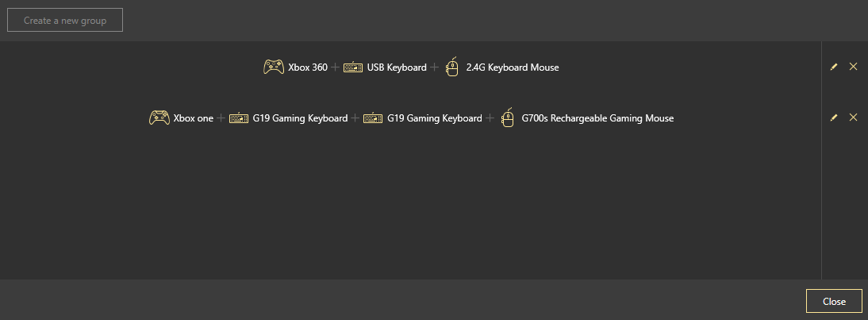Select the Xbox one gamepad icon
The height and width of the screenshot is (320, 868).
(159, 118)
